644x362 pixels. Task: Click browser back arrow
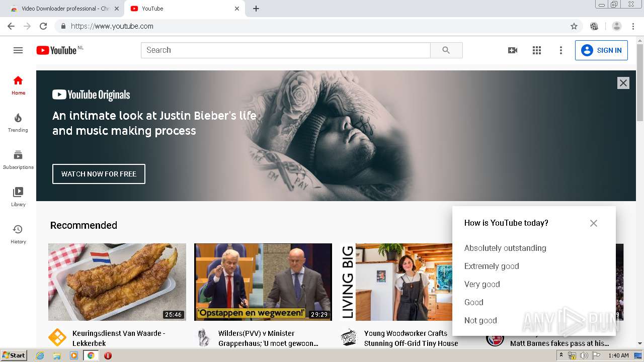[11, 26]
